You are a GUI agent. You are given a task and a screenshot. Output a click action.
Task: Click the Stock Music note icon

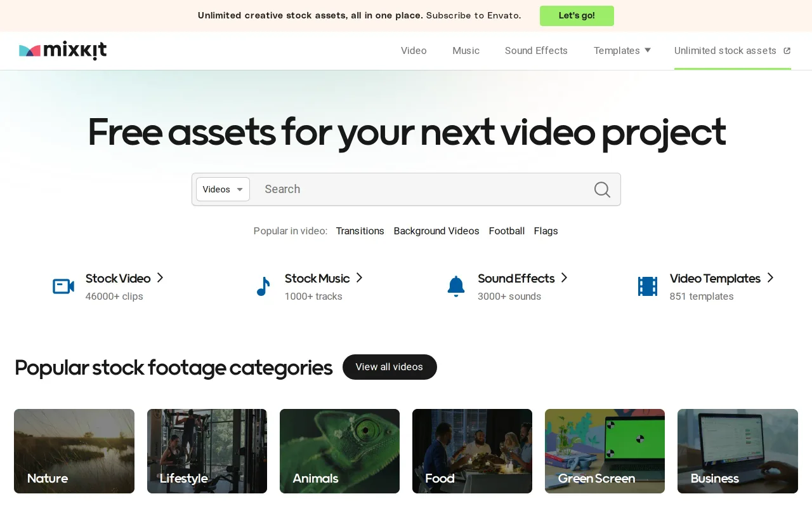[x=263, y=286]
